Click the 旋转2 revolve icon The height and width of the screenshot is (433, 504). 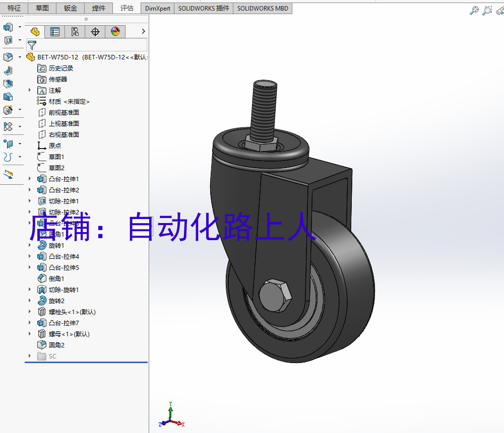[x=42, y=301]
